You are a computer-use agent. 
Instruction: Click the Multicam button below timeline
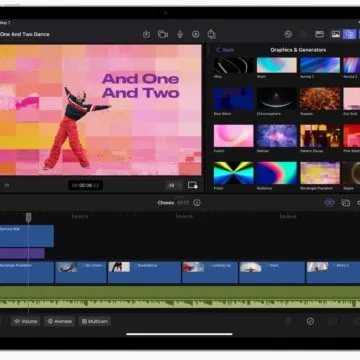pos(95,321)
